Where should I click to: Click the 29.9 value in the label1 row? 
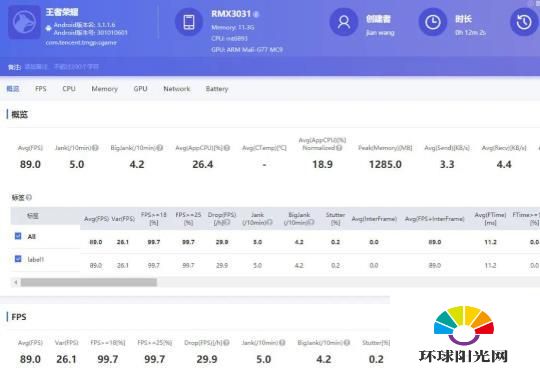222,265
